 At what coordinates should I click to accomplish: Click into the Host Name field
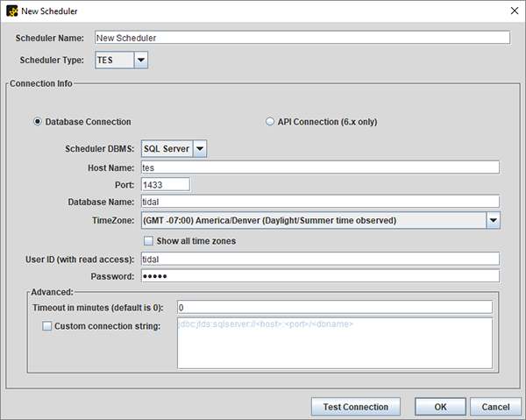(x=319, y=167)
